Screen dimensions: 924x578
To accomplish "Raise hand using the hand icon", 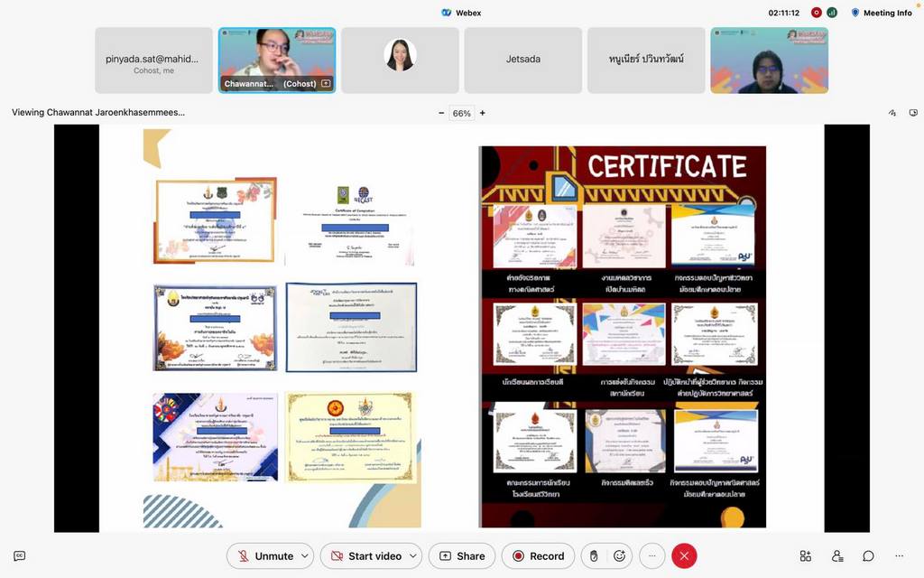I will 594,556.
